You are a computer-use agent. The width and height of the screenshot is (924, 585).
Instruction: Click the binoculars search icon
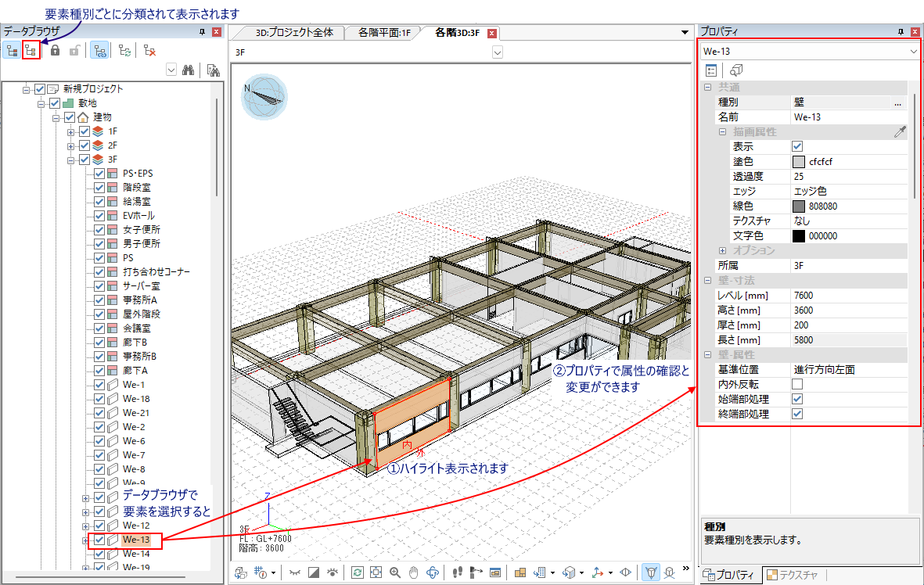pyautogui.click(x=188, y=70)
